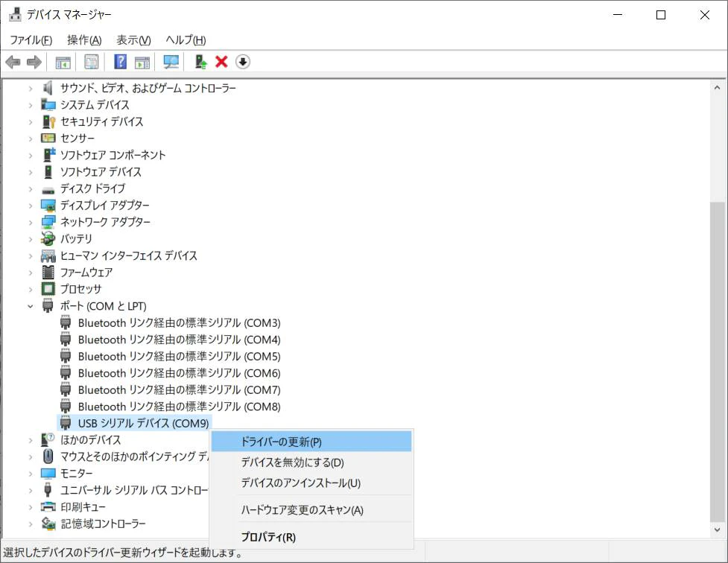Click the vertical scrollbar up arrow

coord(717,87)
